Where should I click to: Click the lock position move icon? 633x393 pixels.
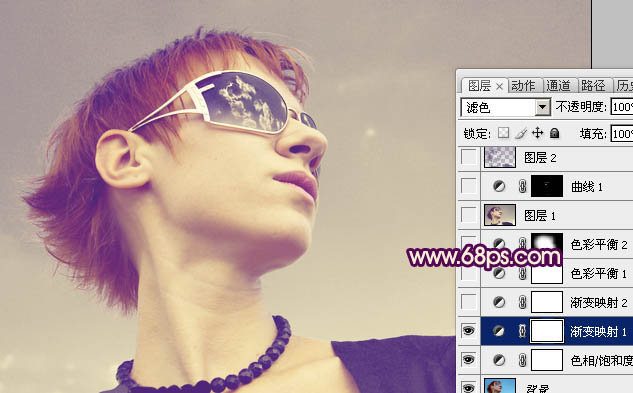click(x=537, y=133)
